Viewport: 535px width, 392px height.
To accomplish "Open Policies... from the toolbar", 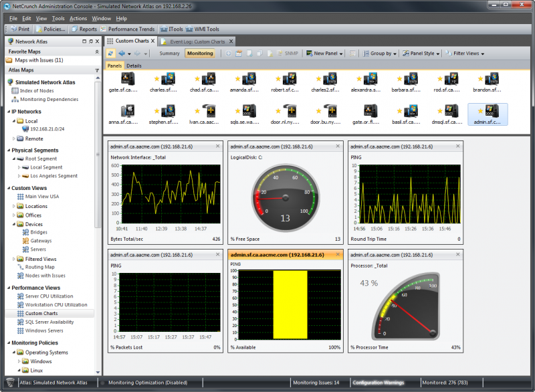I will tap(51, 29).
